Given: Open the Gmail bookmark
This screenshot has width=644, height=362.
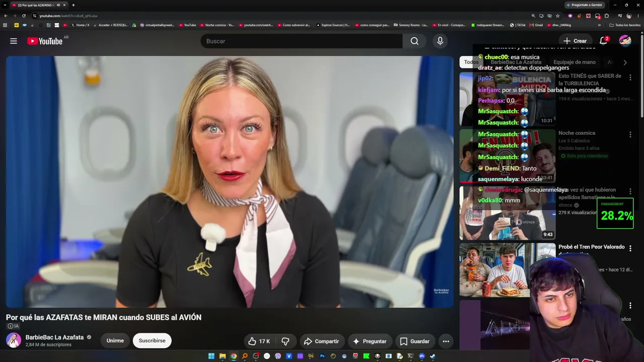Looking at the screenshot, I should pyautogui.click(x=536, y=25).
